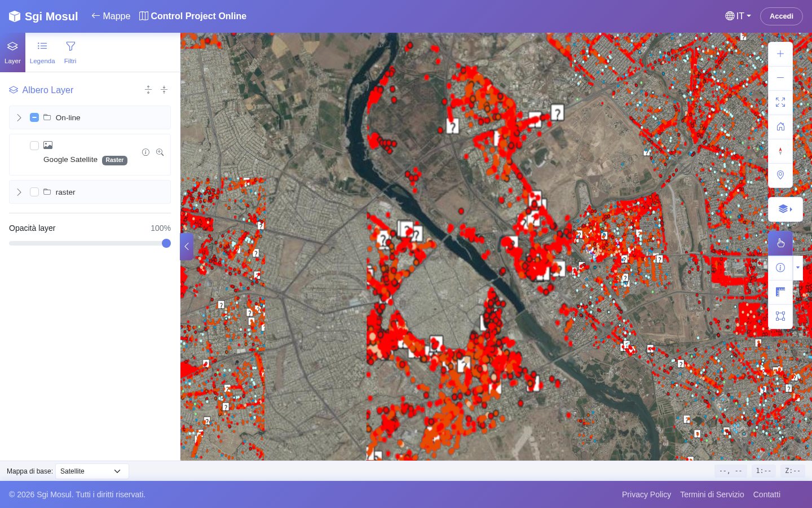The width and height of the screenshot is (812, 508).
Task: Toggle the On-line group checkbox
Action: (34, 117)
